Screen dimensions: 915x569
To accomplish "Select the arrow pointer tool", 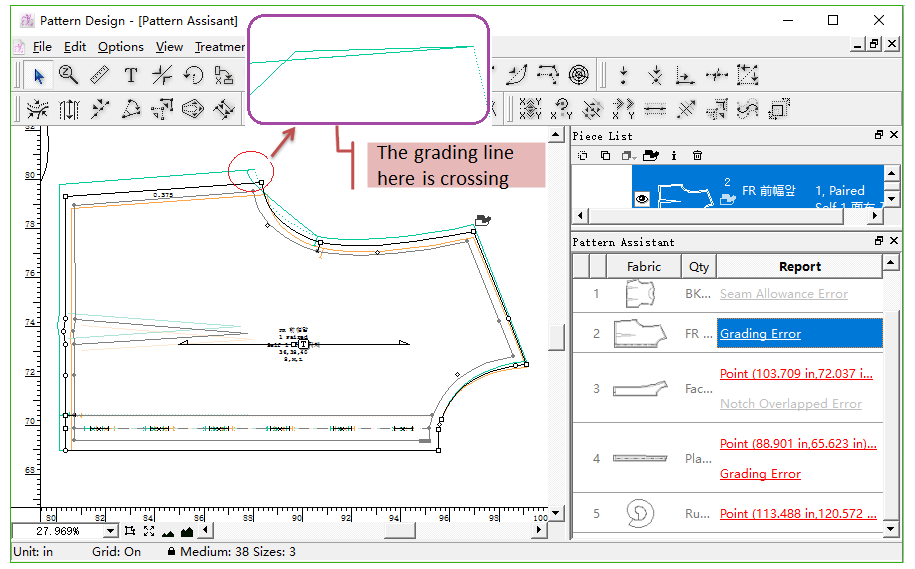I will click(x=38, y=75).
